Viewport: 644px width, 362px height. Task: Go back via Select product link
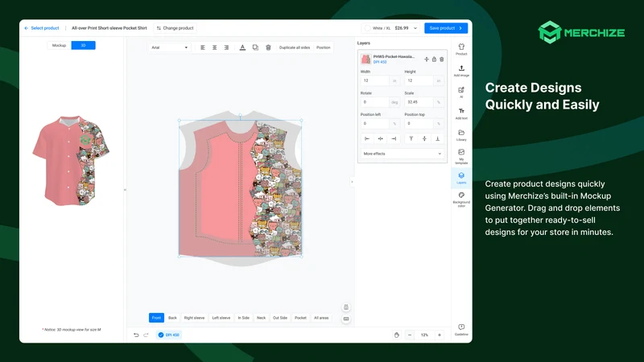click(x=42, y=28)
